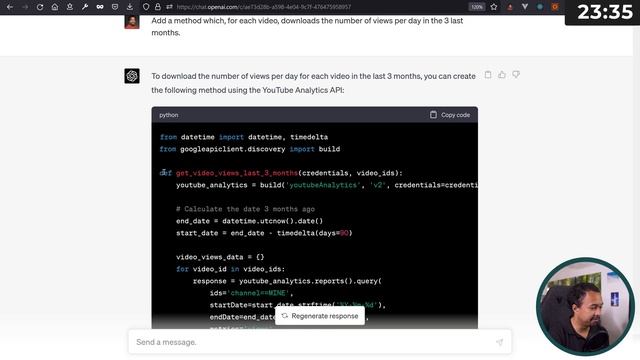Screen dimensions: 640x360
Task: Click the 'start_date = end_date - timedelta' line
Action: (264, 233)
